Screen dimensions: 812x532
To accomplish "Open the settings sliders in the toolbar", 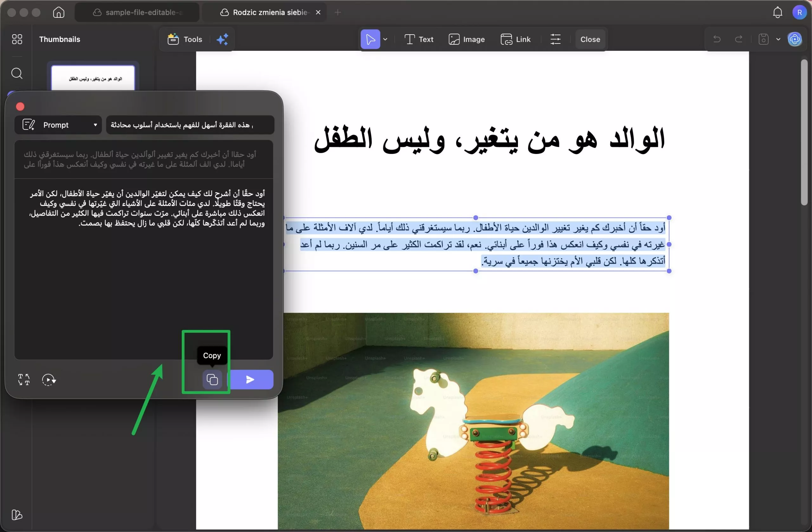I will point(555,39).
